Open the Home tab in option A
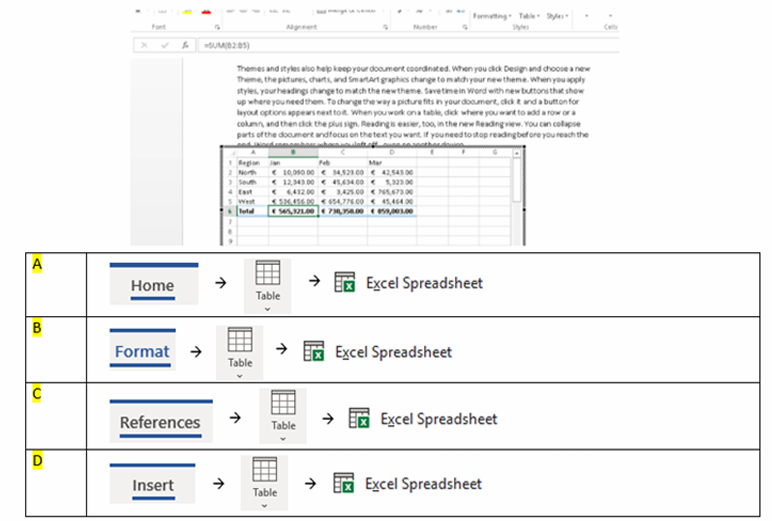Image resolution: width=772 pixels, height=521 pixels. [x=152, y=285]
